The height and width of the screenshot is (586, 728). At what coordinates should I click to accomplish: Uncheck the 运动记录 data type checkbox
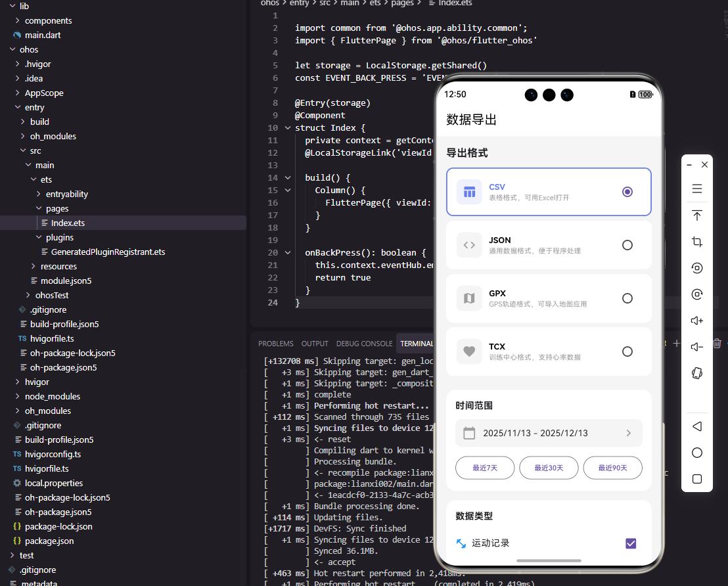631,543
